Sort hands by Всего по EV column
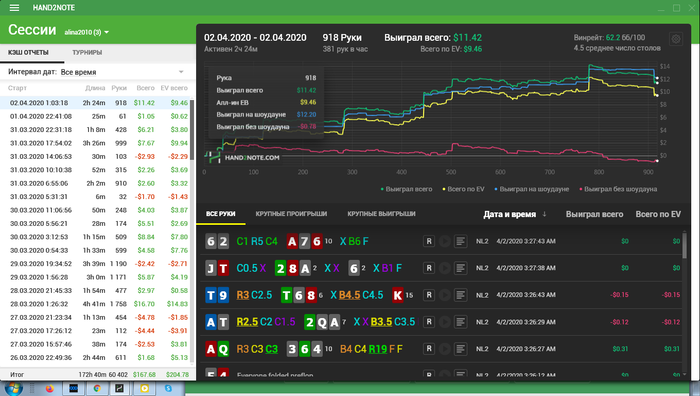Viewport: 700px width, 396px height. (x=658, y=214)
